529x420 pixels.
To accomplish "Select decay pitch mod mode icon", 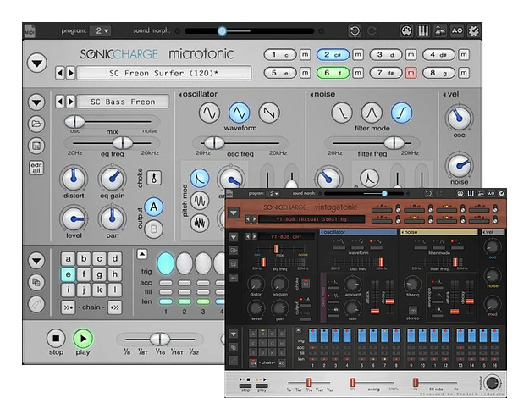I will tap(200, 179).
